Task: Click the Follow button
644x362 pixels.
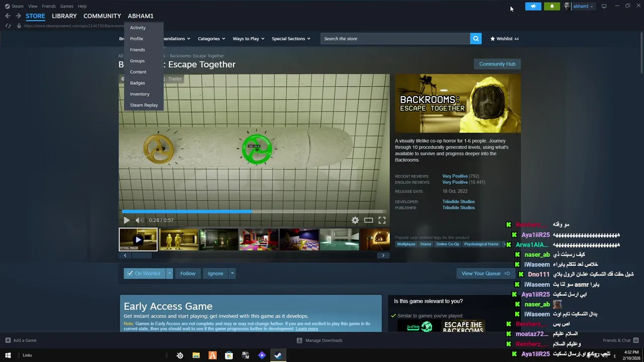Action: (188, 274)
